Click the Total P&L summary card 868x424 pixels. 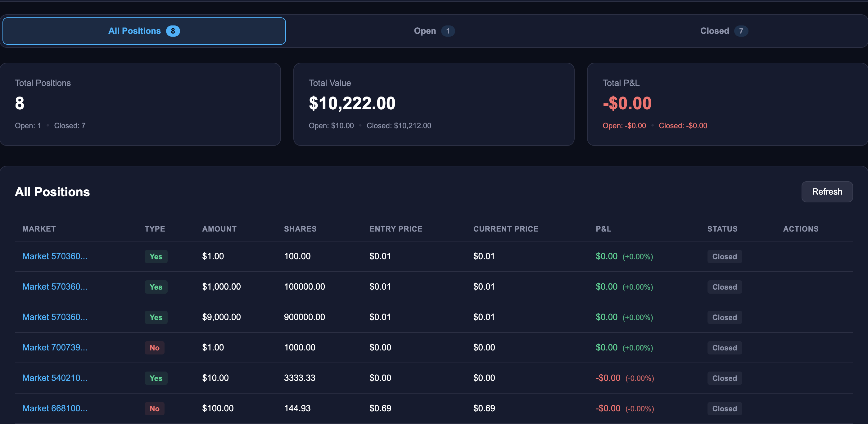click(x=727, y=104)
